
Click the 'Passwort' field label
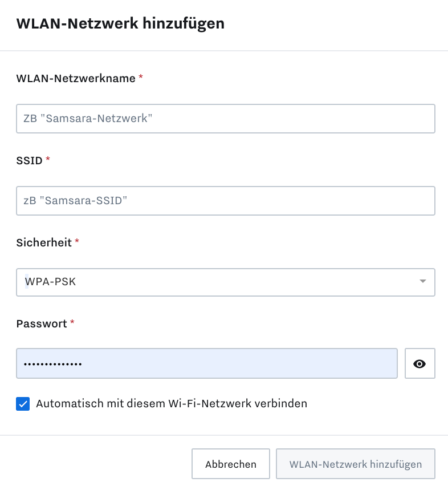(x=42, y=323)
